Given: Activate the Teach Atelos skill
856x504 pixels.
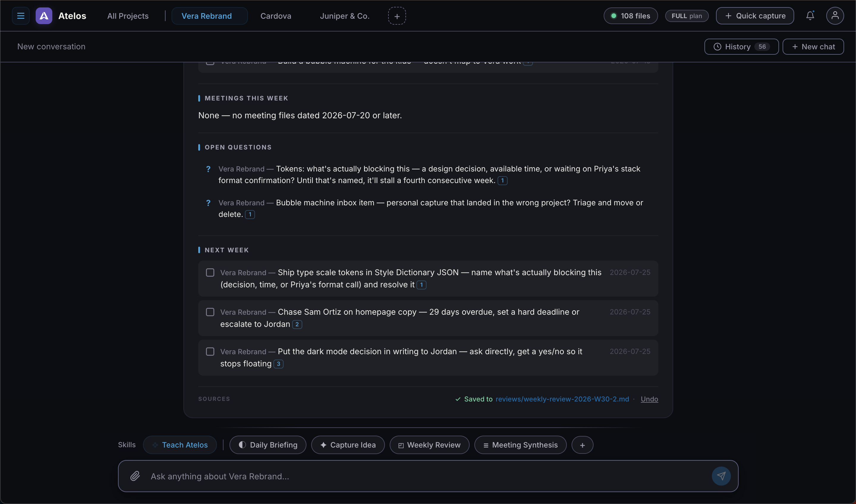Looking at the screenshot, I should pyautogui.click(x=180, y=445).
